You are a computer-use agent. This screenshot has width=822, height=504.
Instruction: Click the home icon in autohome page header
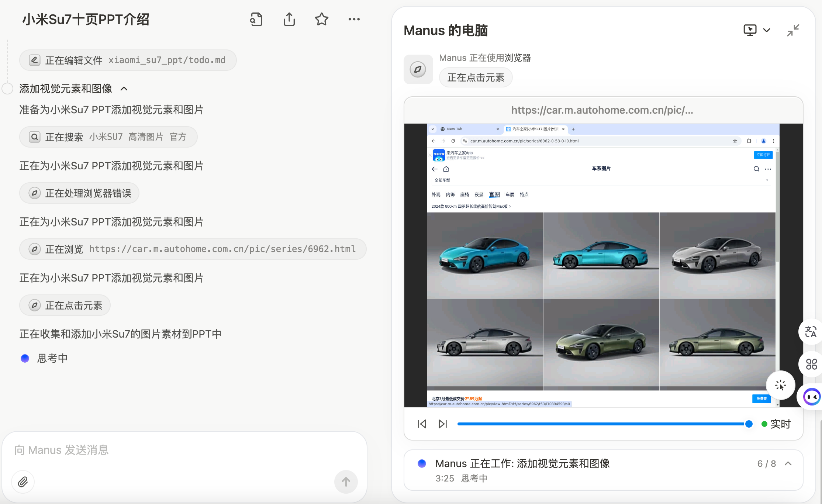[446, 169]
